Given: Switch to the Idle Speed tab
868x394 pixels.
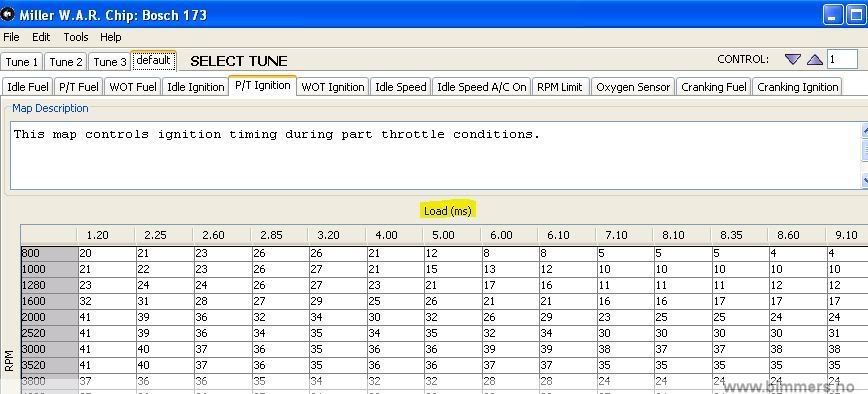Looking at the screenshot, I should pos(401,87).
